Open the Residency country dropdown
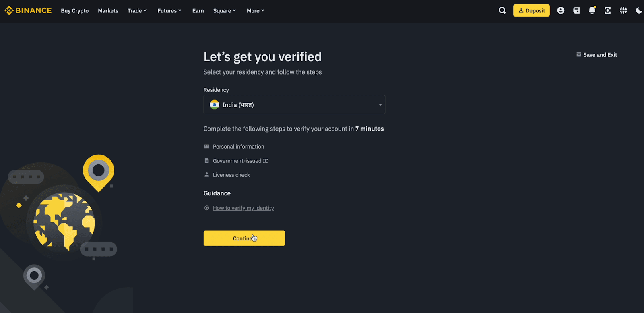The height and width of the screenshot is (313, 644). 294,105
